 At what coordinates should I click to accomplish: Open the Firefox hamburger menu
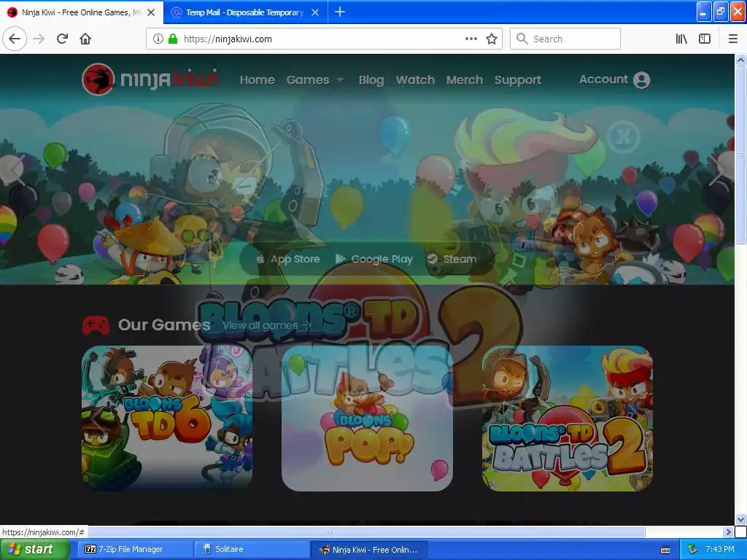(x=733, y=39)
